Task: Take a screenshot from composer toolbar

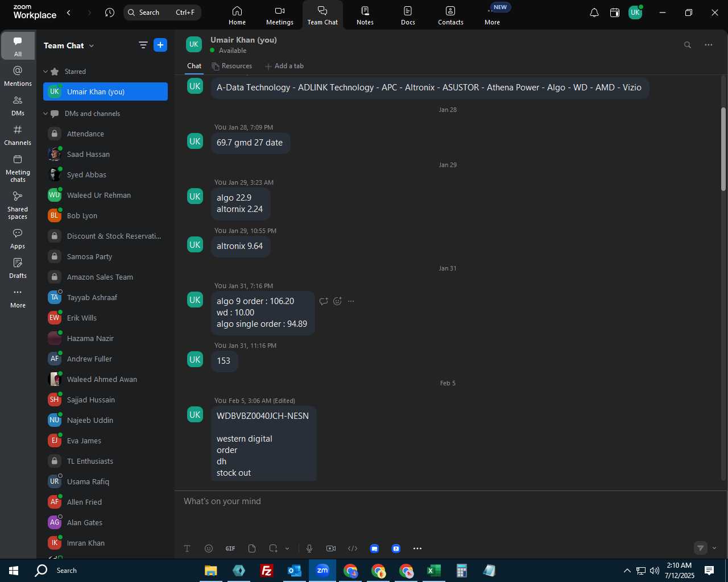Action: click(274, 548)
